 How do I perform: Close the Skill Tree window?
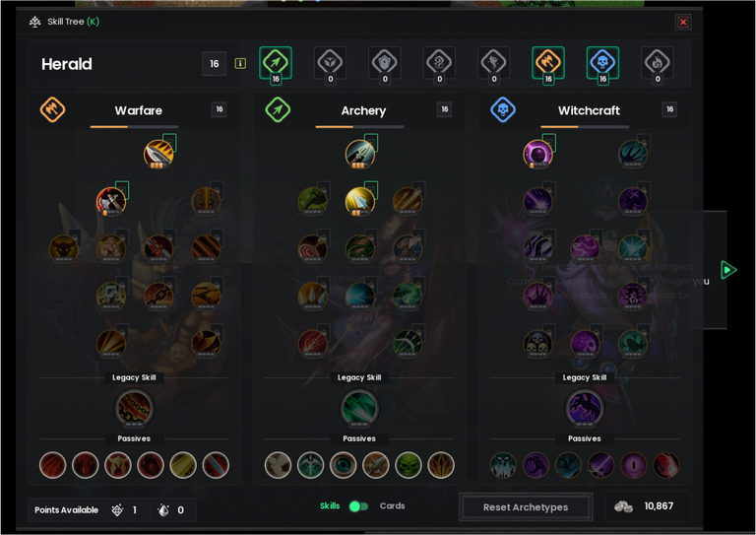click(x=683, y=22)
